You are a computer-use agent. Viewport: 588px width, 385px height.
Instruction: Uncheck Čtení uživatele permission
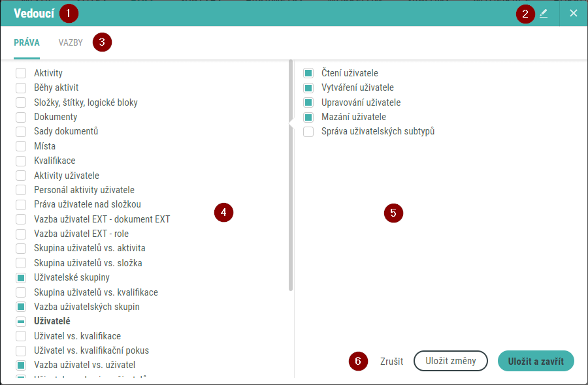coord(308,73)
